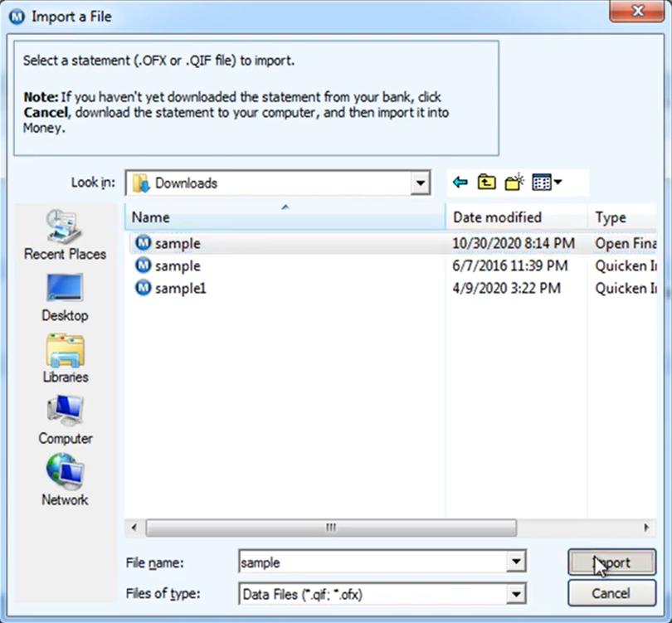
Task: Open Computer in places bar
Action: click(x=66, y=420)
